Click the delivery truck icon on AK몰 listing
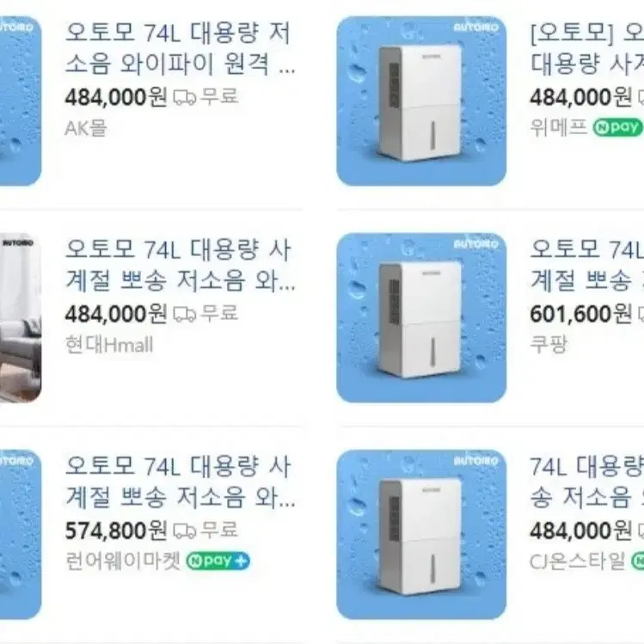Image resolution: width=644 pixels, height=644 pixels. [x=184, y=98]
